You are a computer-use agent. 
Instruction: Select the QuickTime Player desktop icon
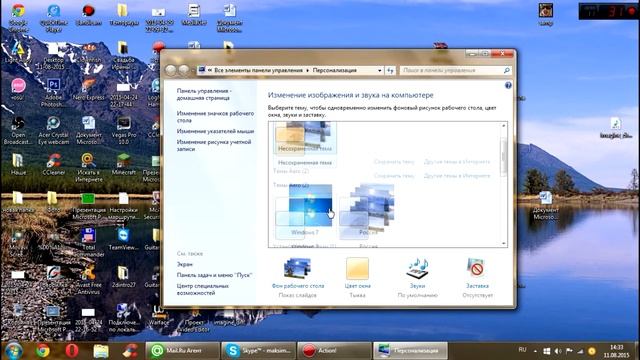(x=53, y=17)
